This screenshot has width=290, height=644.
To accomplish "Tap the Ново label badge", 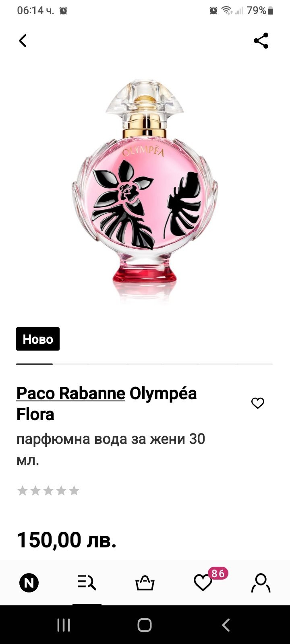I will click(x=38, y=339).
